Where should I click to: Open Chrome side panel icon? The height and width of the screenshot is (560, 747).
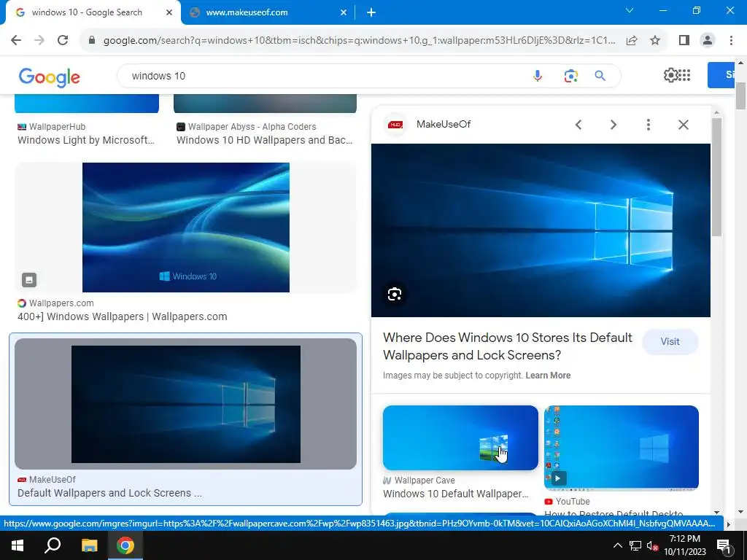click(684, 41)
